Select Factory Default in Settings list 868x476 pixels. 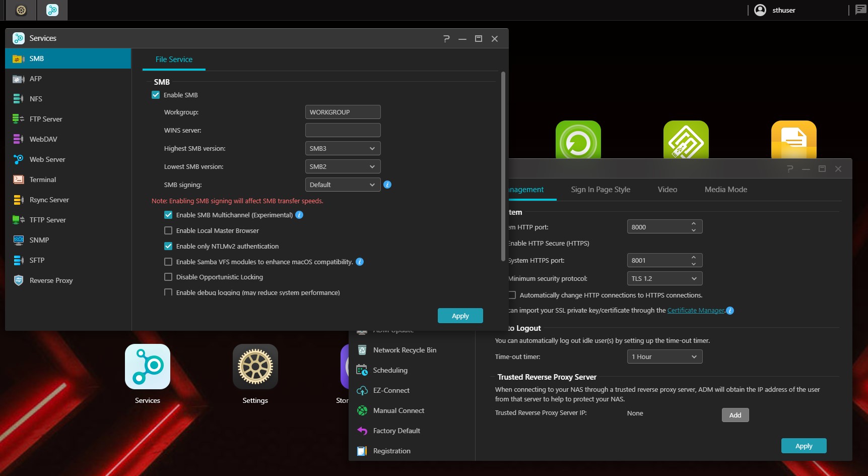click(396, 431)
